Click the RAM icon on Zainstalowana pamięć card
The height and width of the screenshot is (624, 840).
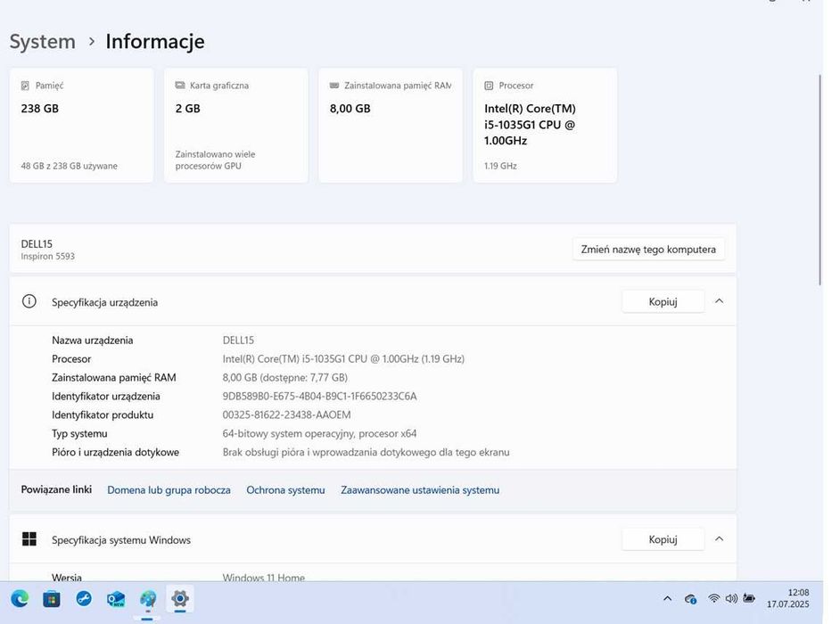(x=334, y=86)
